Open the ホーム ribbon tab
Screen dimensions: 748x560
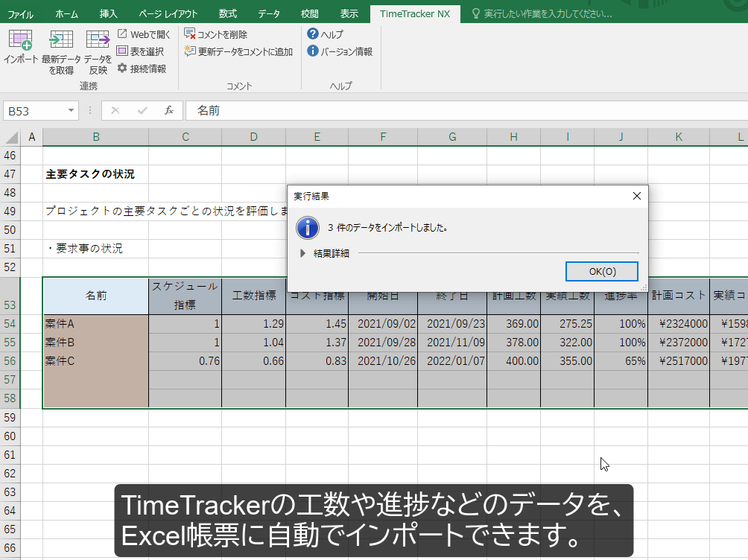66,12
